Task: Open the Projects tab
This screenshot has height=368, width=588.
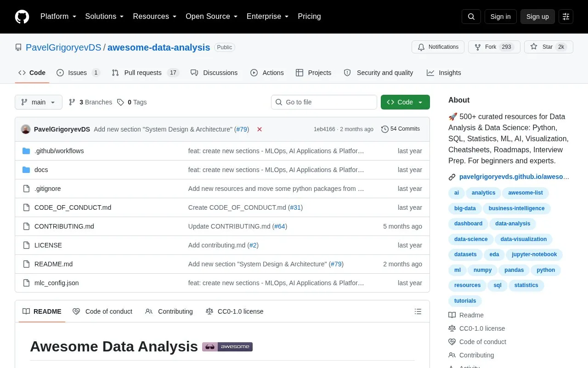Action: 313,73
